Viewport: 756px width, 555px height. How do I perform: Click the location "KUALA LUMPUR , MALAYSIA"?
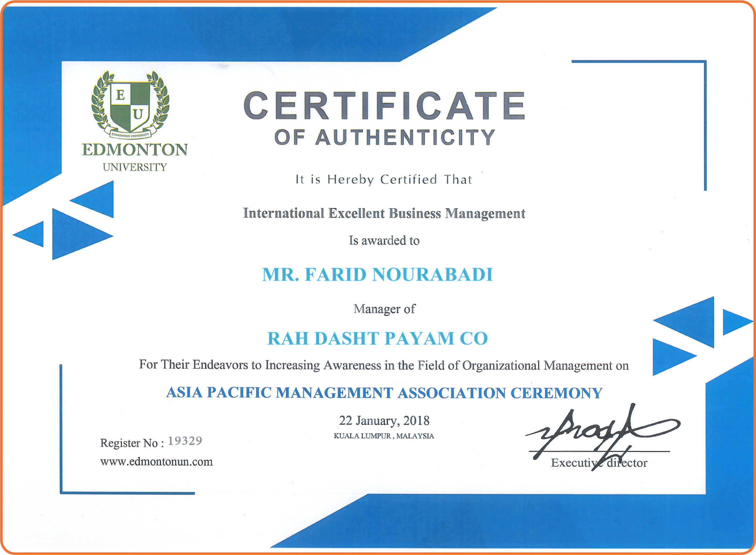pyautogui.click(x=384, y=436)
